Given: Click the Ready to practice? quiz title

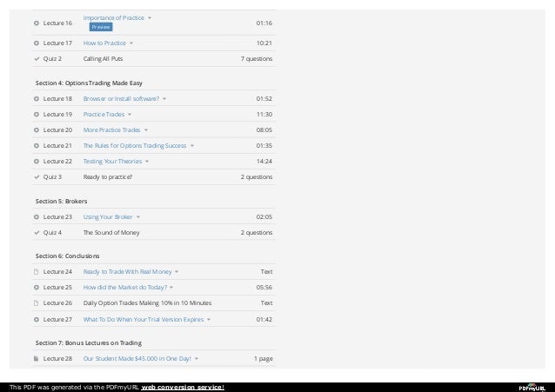Looking at the screenshot, I should click(108, 177).
